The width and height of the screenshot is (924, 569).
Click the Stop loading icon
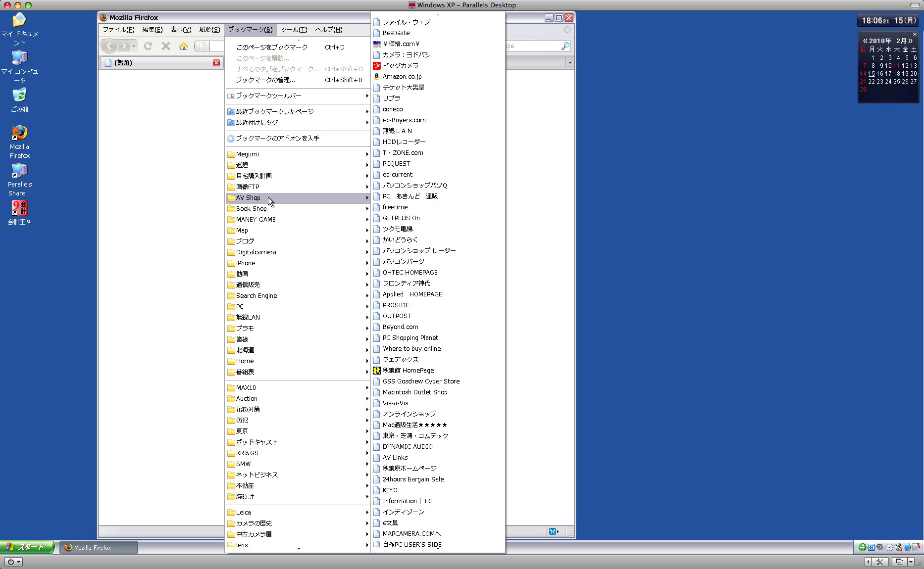click(x=166, y=46)
